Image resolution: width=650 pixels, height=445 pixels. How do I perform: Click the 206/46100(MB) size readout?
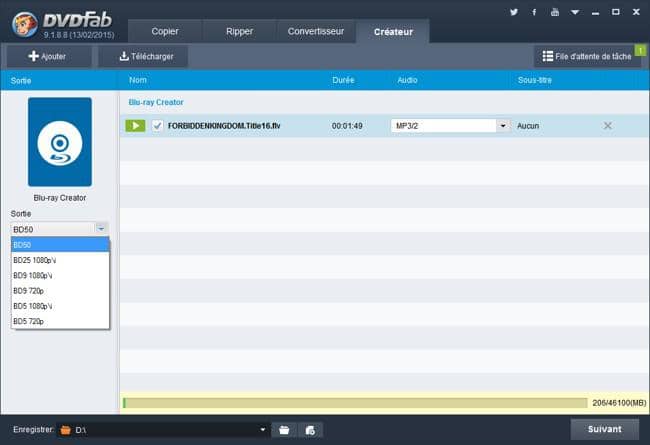(619, 403)
